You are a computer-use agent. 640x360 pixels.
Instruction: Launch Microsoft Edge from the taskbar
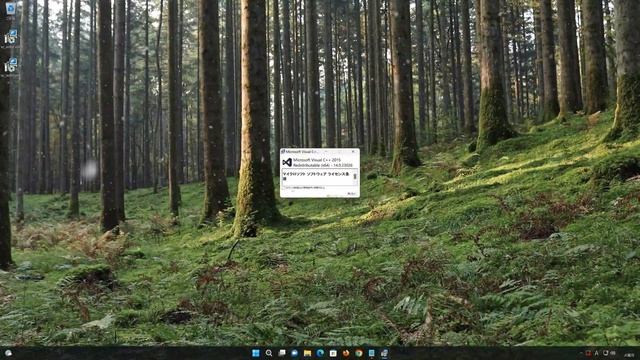coord(320,353)
